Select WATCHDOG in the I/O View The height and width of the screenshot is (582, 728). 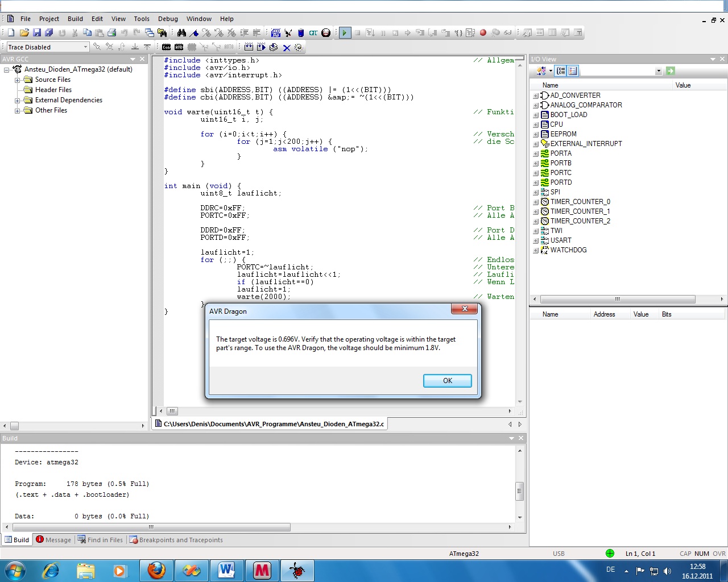[x=568, y=250]
